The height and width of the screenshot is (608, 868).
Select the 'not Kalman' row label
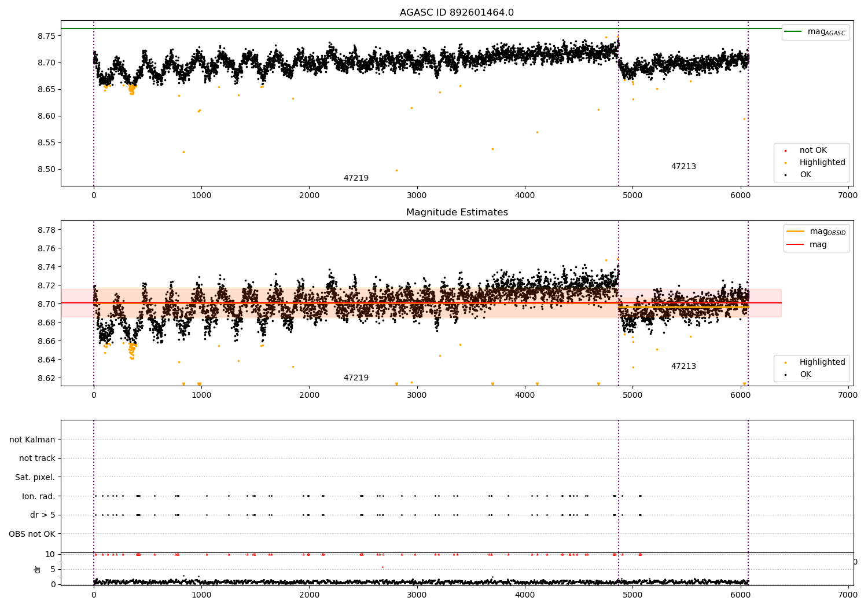[32, 440]
